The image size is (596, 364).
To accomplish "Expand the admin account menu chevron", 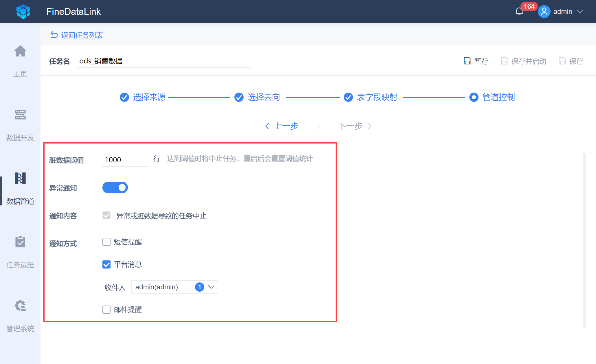I will pos(580,12).
